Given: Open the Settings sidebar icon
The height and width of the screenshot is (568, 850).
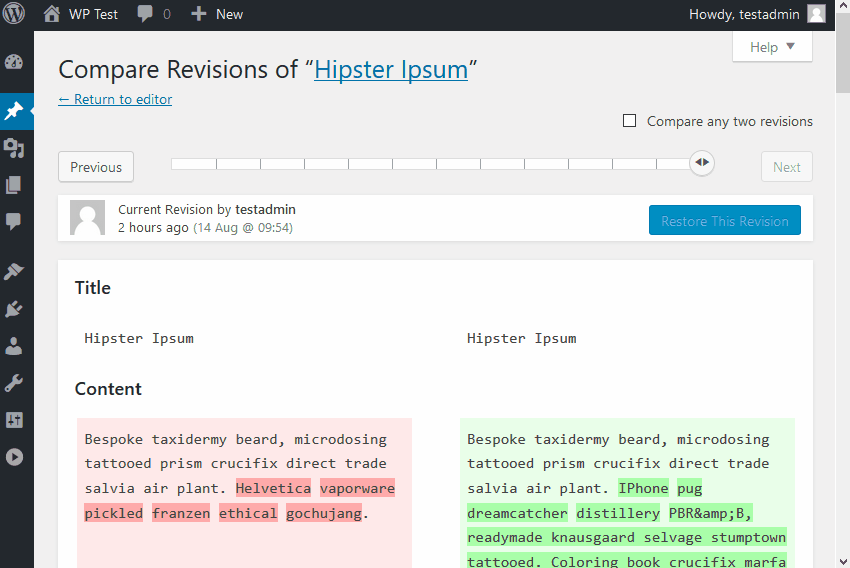Looking at the screenshot, I should pyautogui.click(x=14, y=420).
